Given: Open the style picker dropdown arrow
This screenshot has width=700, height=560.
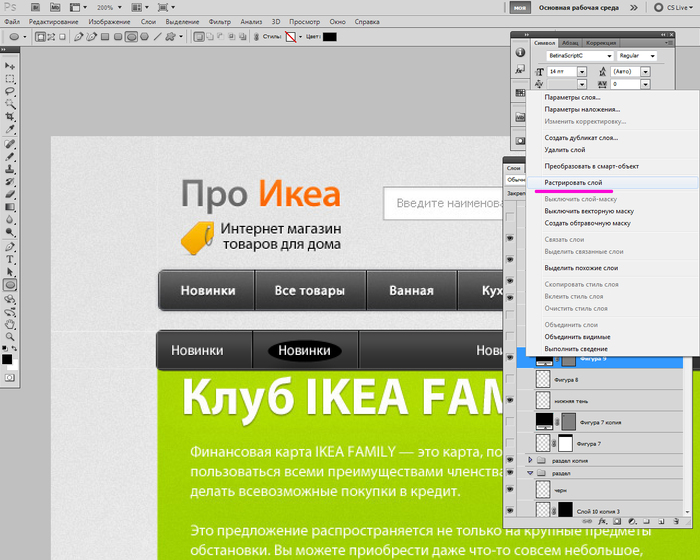Looking at the screenshot, I should 300,37.
